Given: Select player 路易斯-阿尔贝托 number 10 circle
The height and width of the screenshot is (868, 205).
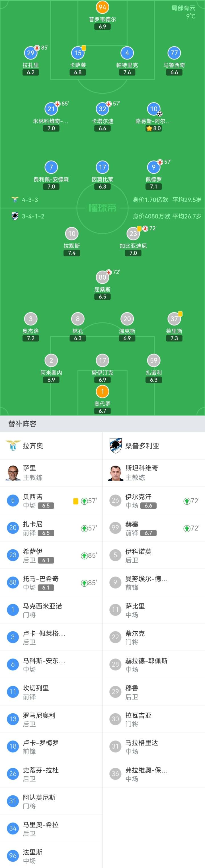Looking at the screenshot, I should click(x=153, y=109).
